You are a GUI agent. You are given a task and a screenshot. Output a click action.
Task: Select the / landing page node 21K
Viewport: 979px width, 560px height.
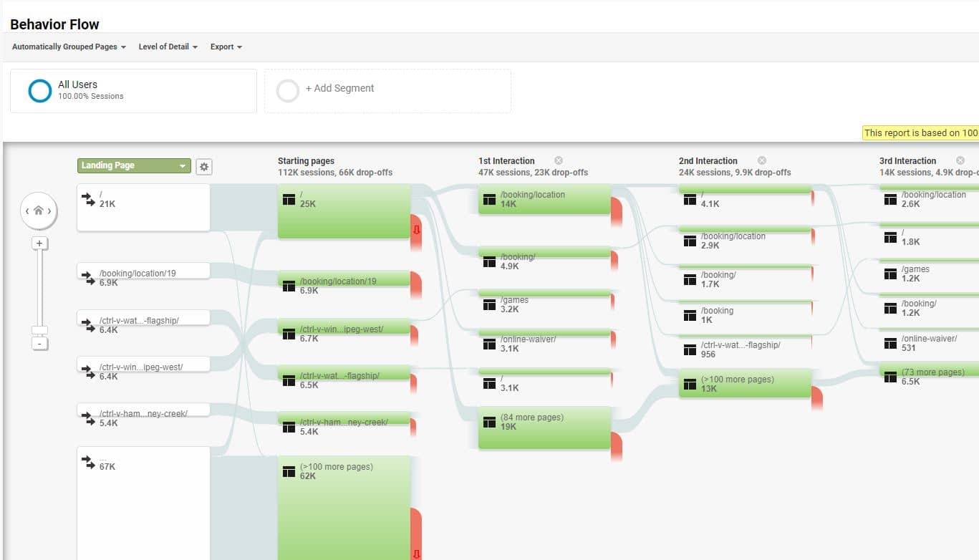(x=143, y=208)
